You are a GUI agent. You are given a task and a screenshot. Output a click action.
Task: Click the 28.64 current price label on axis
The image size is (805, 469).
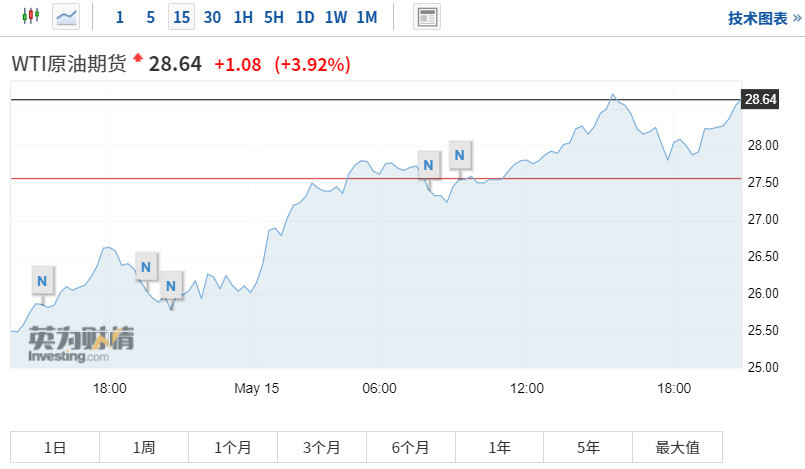tap(761, 99)
